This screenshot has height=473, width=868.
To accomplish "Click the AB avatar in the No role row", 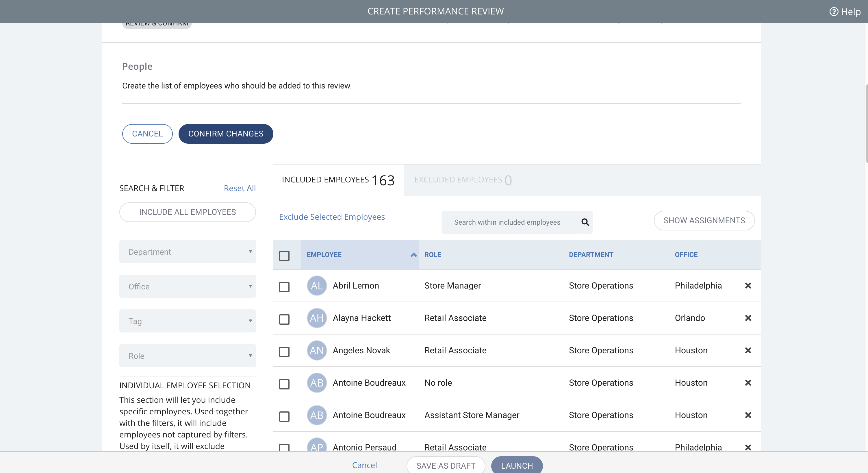I will tap(317, 383).
